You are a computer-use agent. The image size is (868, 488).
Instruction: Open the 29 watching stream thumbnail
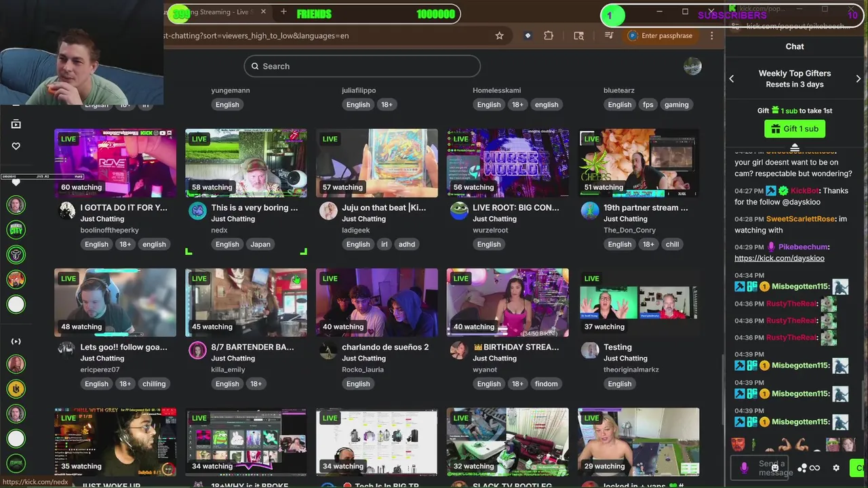639,442
